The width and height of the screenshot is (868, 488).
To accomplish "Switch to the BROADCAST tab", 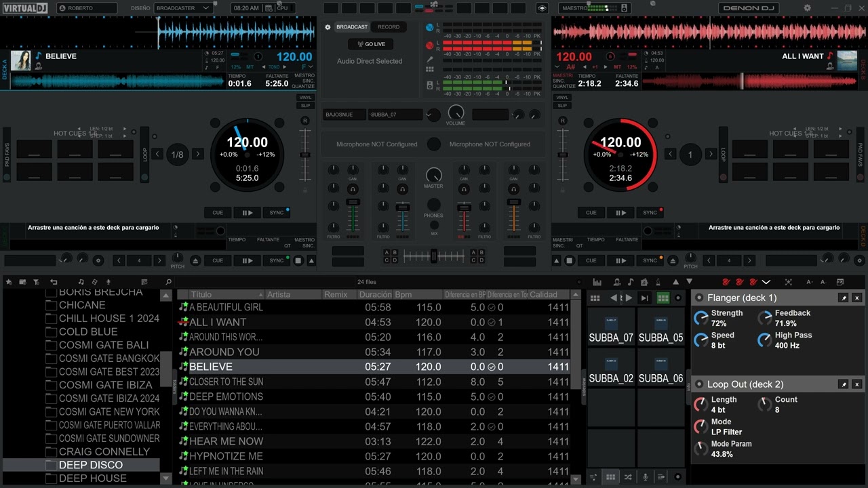I will pos(352,27).
